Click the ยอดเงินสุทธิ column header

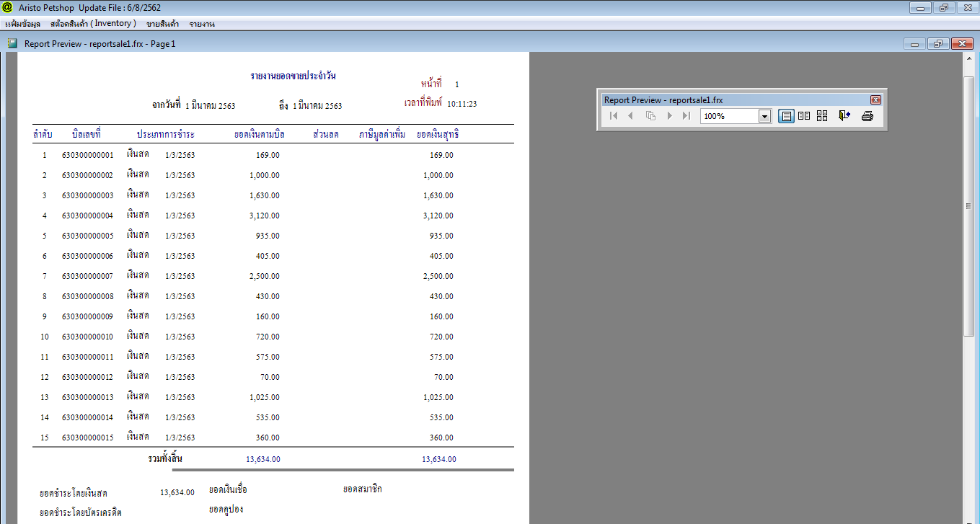pyautogui.click(x=438, y=134)
